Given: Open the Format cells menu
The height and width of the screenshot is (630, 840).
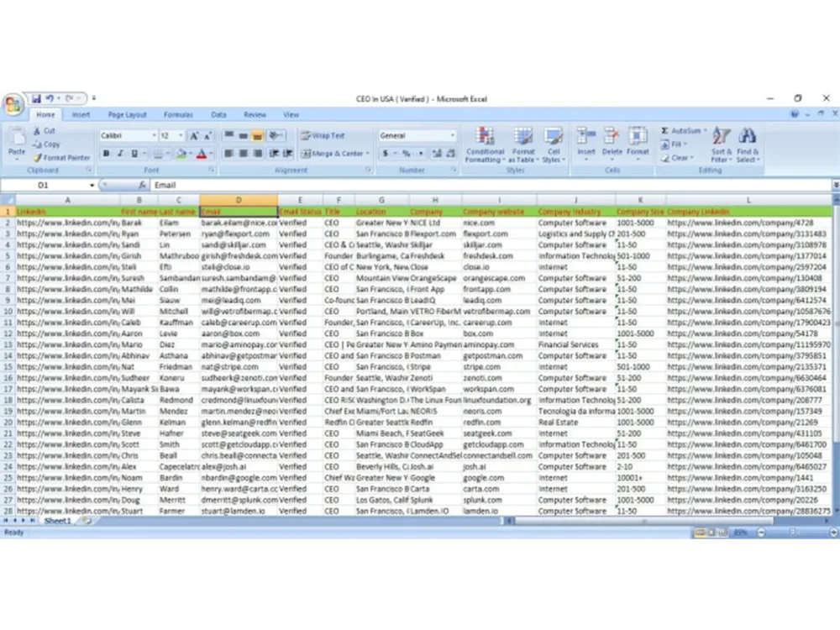Looking at the screenshot, I should click(x=638, y=143).
